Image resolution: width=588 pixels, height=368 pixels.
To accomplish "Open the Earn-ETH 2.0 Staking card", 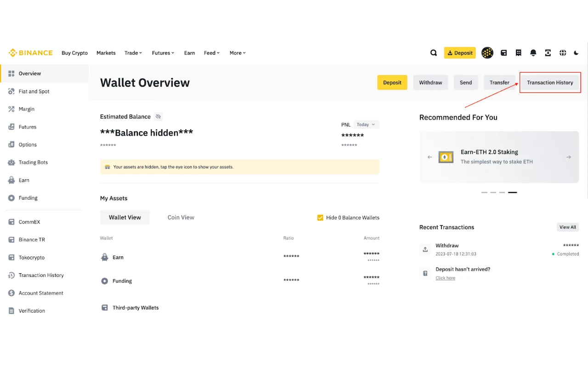I will pyautogui.click(x=499, y=157).
